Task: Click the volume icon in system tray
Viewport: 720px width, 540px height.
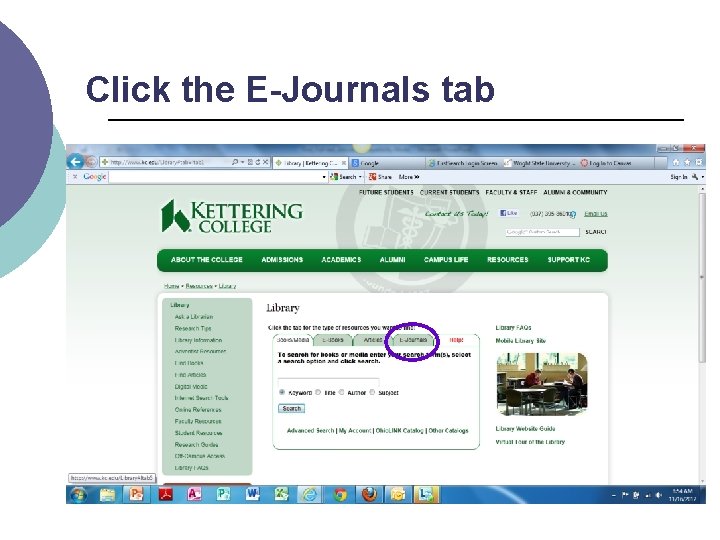Action: coord(659,495)
